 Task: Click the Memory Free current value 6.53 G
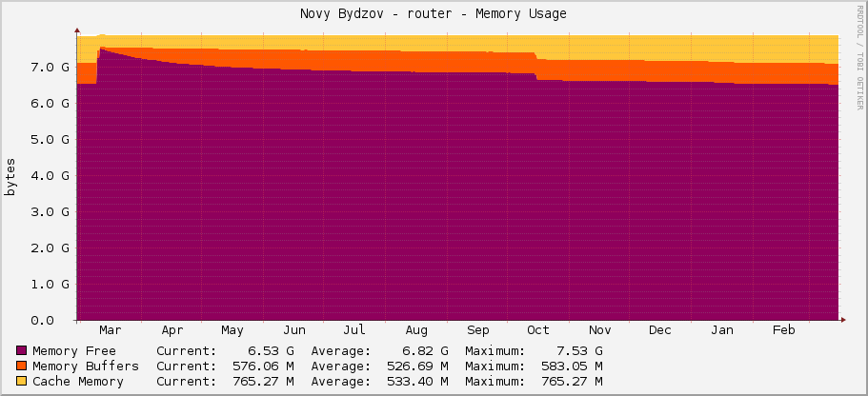point(271,350)
